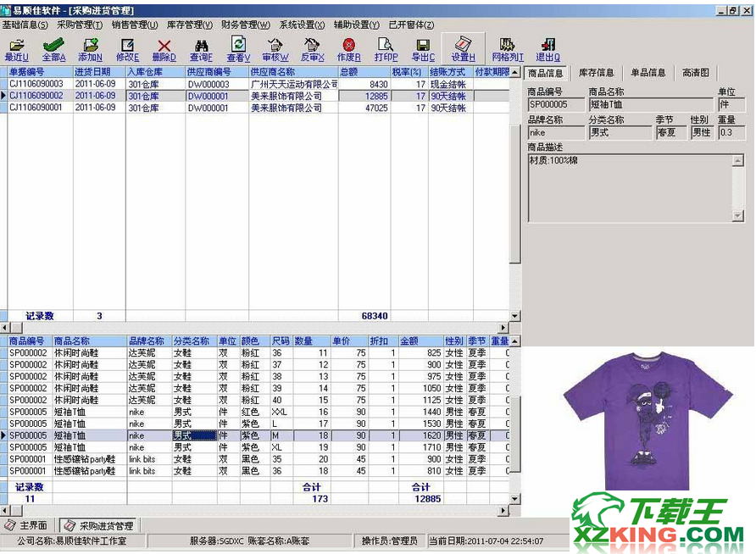Screen dimensions: 756x554
Task: Sort orders by 供应商名称 column header
Action: pos(293,72)
